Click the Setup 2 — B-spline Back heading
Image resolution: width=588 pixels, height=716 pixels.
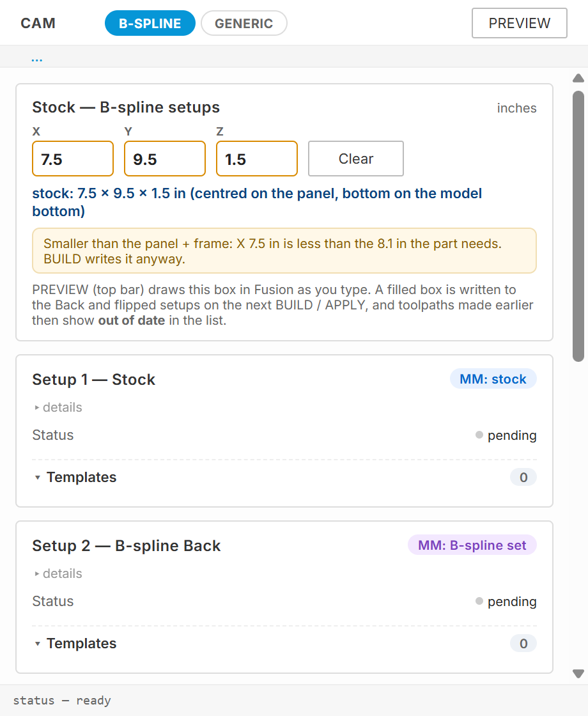pyautogui.click(x=127, y=546)
